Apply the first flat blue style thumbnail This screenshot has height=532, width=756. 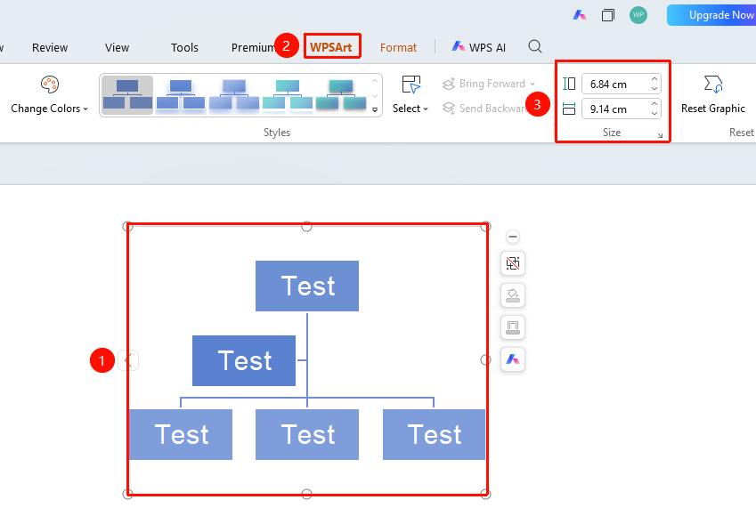(127, 95)
